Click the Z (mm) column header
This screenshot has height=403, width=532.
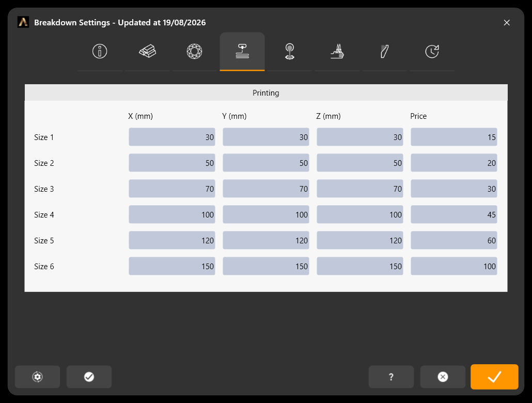pos(328,116)
